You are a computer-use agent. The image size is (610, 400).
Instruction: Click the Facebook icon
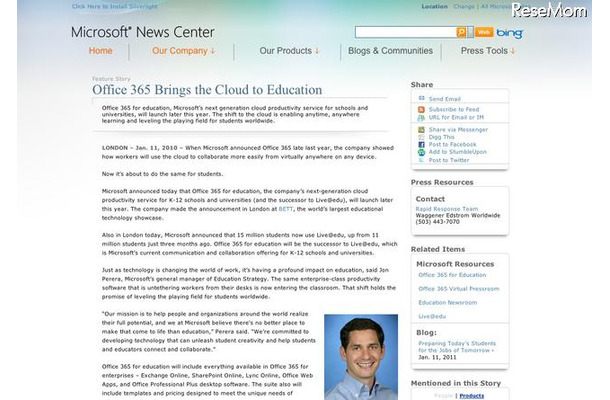421,144
